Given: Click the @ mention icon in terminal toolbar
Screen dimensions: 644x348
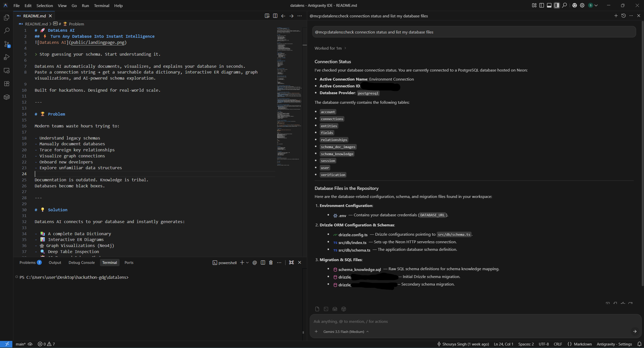Looking at the screenshot, I should coord(255,262).
